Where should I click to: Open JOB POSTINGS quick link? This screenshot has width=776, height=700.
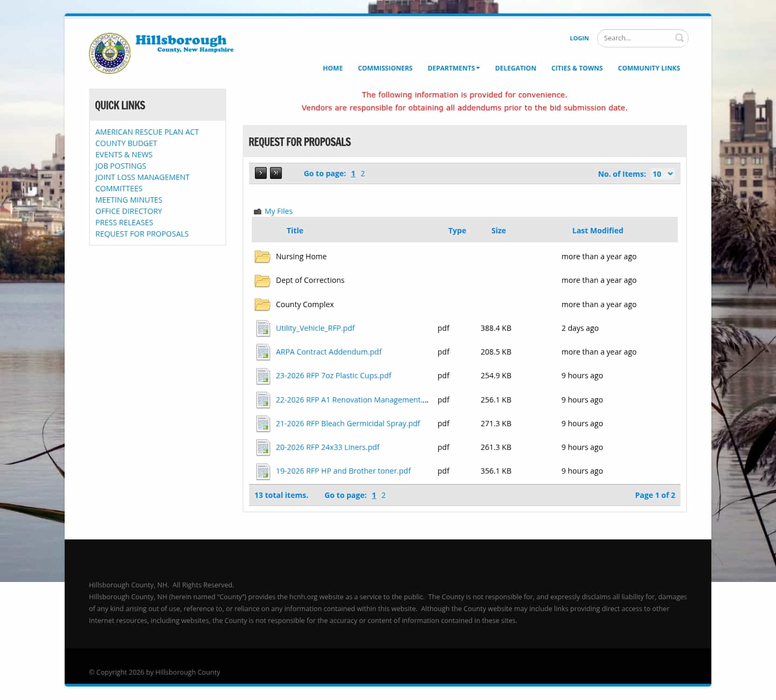120,165
